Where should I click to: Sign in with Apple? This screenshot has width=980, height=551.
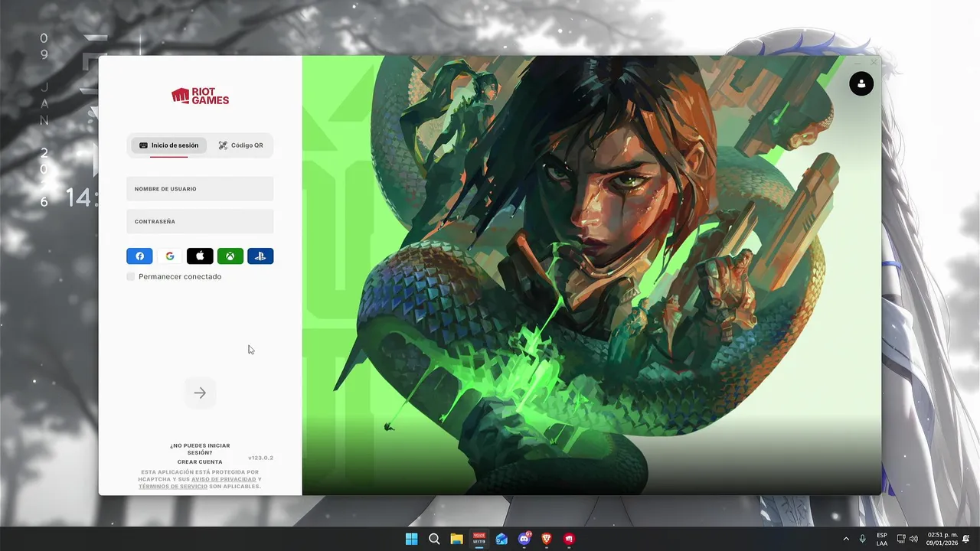coord(200,256)
